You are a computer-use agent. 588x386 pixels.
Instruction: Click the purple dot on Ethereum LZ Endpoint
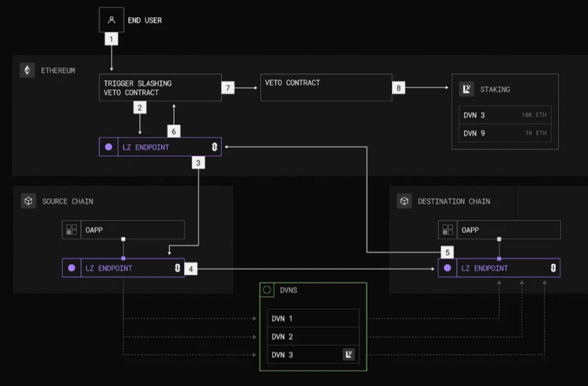[x=109, y=147]
